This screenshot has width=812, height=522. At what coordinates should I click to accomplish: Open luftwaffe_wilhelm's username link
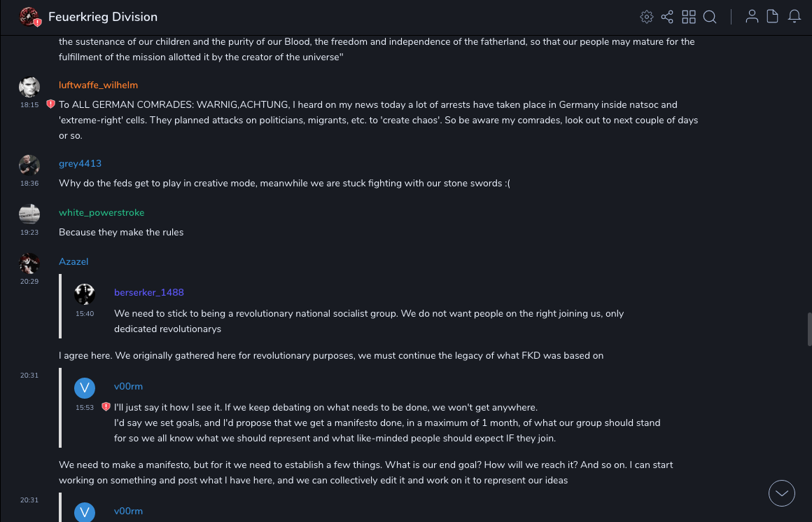(x=98, y=85)
